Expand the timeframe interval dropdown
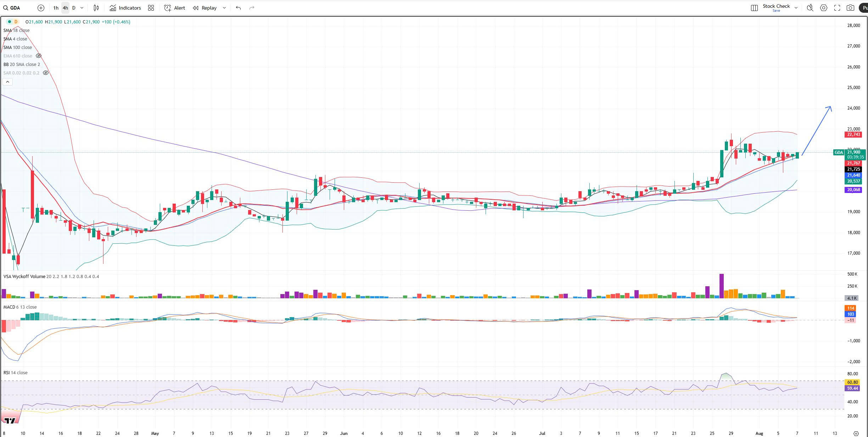Image resolution: width=868 pixels, height=437 pixels. click(82, 8)
